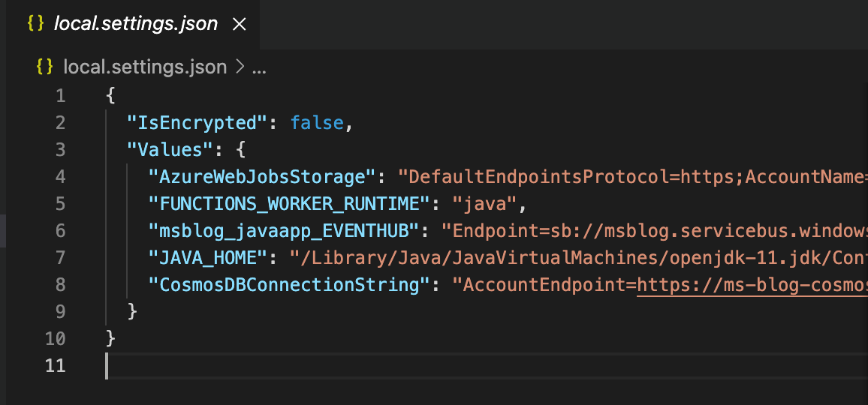This screenshot has height=405, width=868.
Task: Click line number 3 in gutter
Action: (60, 149)
